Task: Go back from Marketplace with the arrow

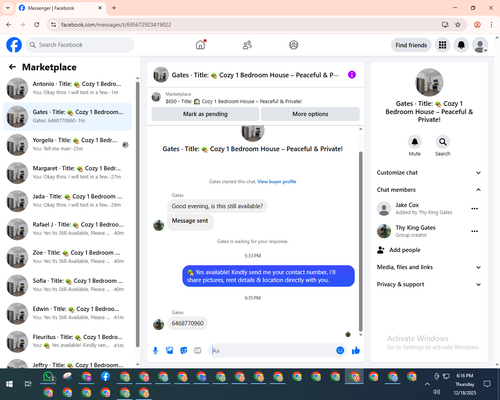Action: click(x=12, y=67)
